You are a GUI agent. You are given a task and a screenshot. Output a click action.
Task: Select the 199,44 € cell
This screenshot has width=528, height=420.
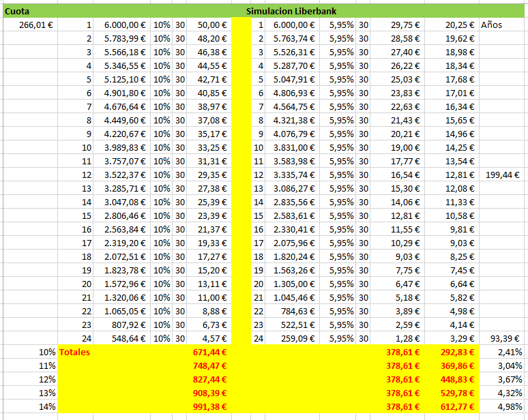point(501,175)
